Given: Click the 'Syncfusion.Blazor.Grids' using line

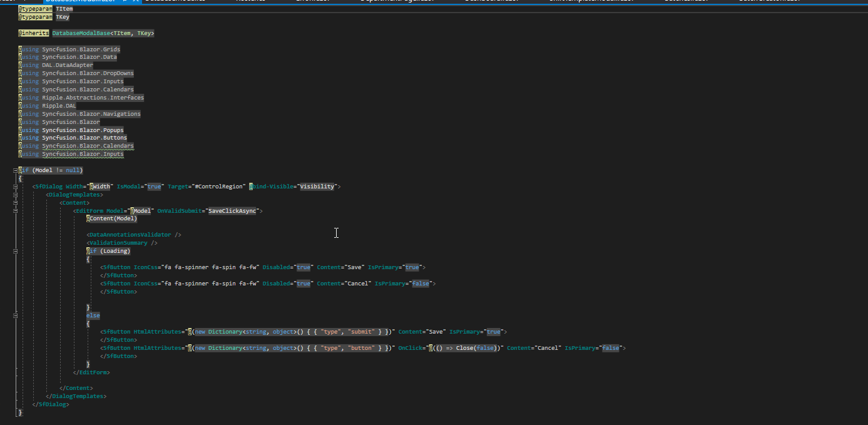Looking at the screenshot, I should coord(69,49).
